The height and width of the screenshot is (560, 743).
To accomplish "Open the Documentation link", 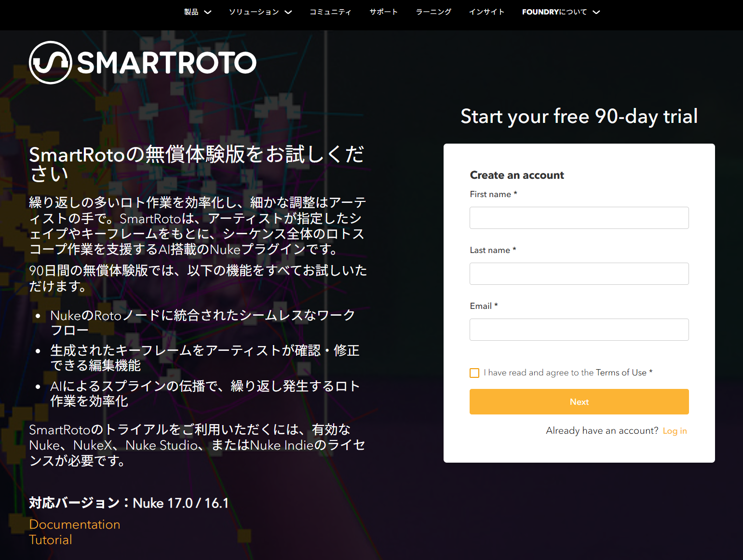I will tap(75, 524).
